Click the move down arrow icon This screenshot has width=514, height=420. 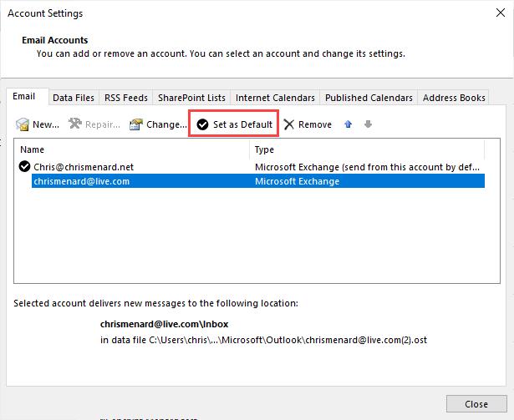368,125
